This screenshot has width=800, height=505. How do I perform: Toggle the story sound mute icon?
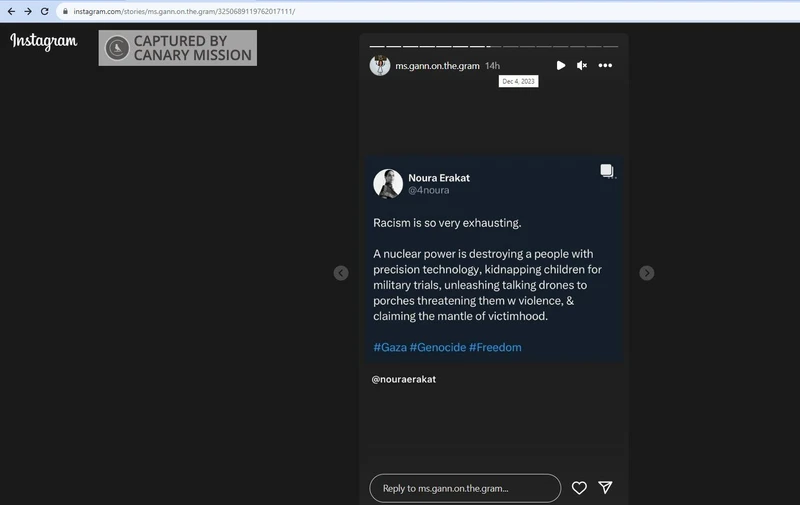pyautogui.click(x=582, y=66)
